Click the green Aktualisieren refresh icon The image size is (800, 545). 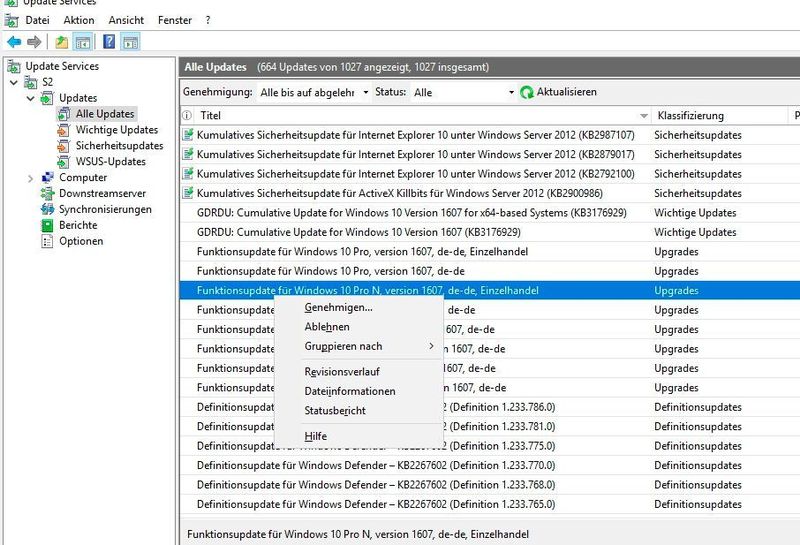526,92
